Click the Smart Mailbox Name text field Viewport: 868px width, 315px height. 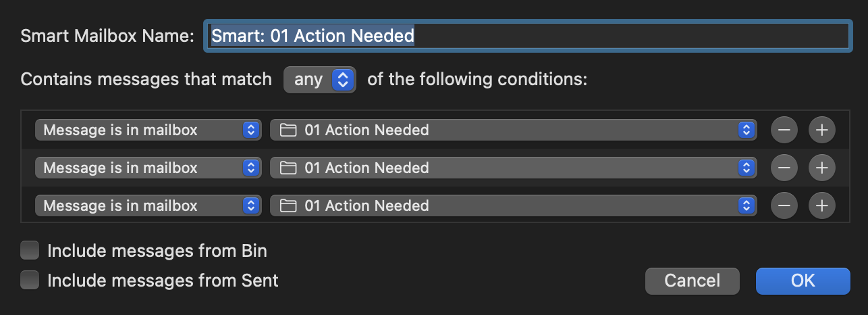pyautogui.click(x=526, y=36)
